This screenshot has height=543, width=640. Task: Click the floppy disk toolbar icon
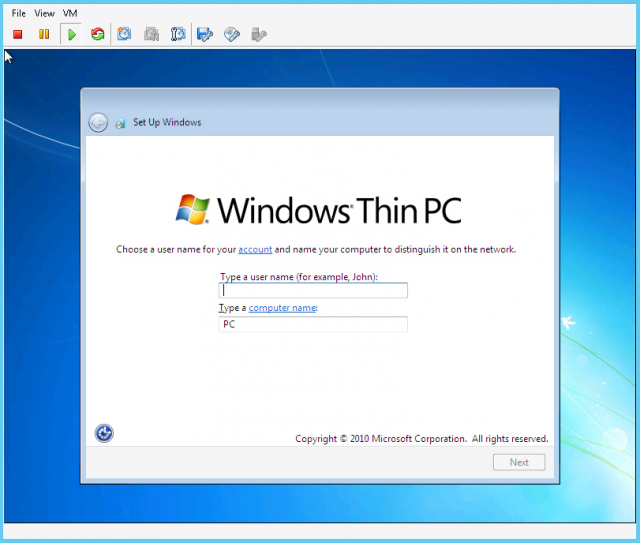click(205, 34)
